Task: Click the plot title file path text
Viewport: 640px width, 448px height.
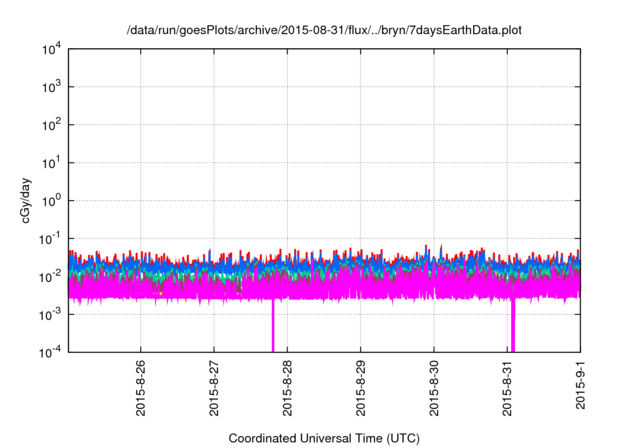Action: 324,30
